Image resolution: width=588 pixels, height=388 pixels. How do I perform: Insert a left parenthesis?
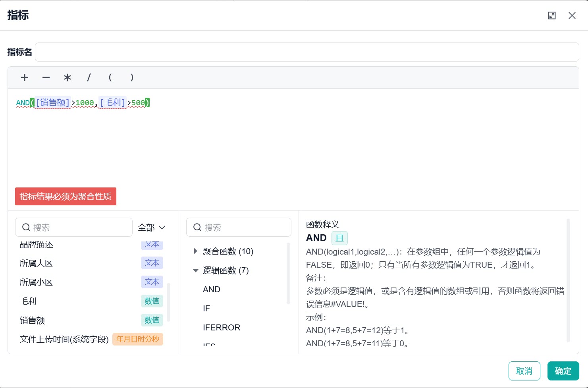110,77
